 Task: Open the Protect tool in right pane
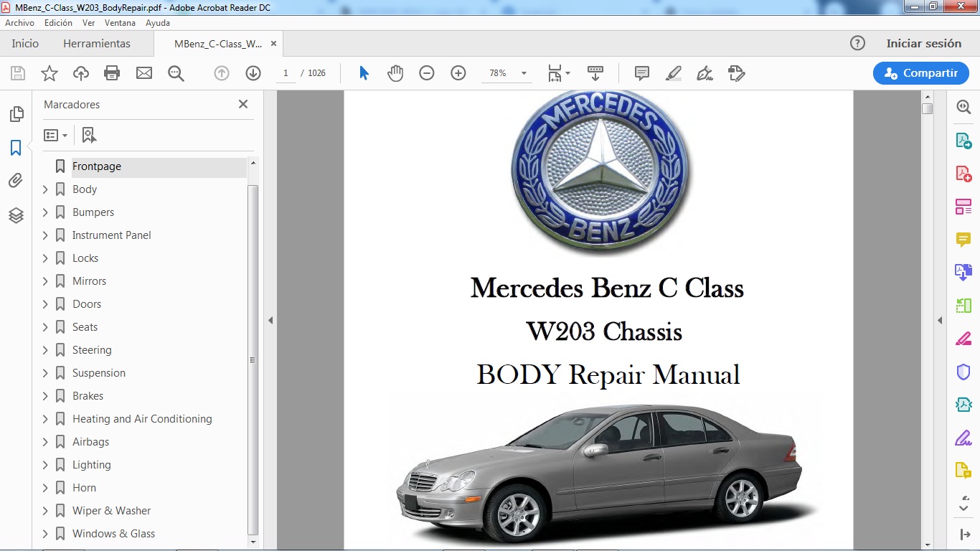(963, 371)
